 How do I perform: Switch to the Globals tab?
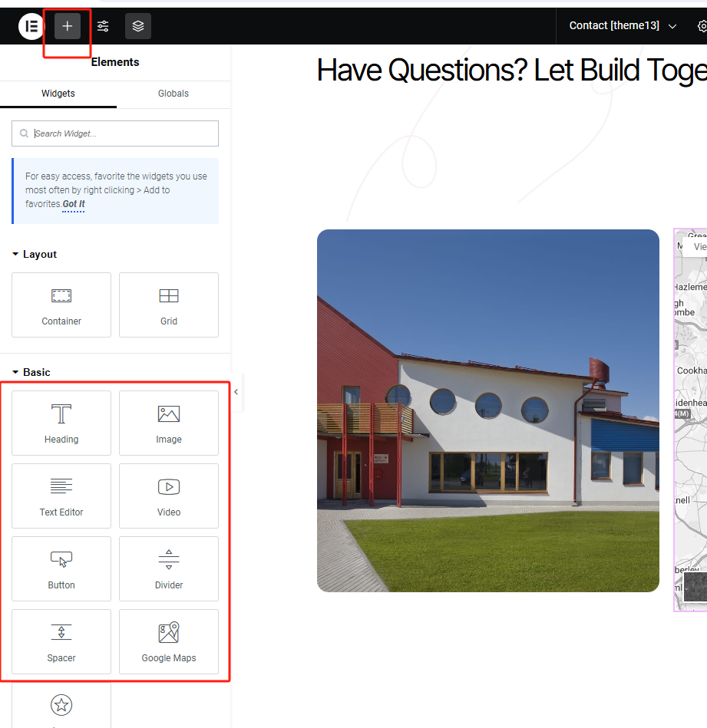coord(173,94)
